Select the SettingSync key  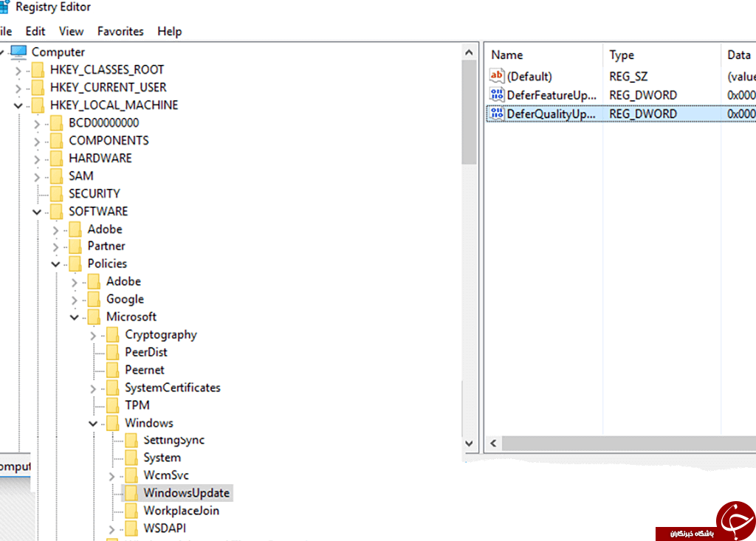pyautogui.click(x=174, y=440)
